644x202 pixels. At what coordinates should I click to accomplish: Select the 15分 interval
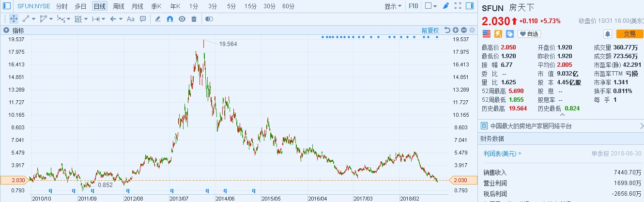(x=250, y=6)
